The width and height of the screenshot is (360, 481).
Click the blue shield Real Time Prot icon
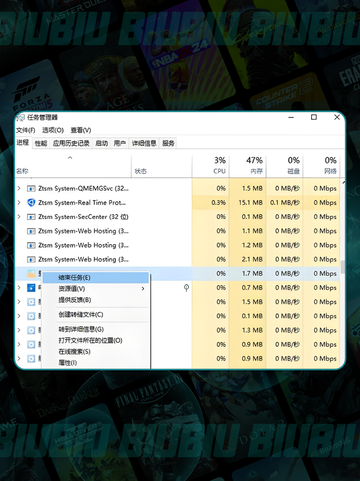(x=31, y=203)
